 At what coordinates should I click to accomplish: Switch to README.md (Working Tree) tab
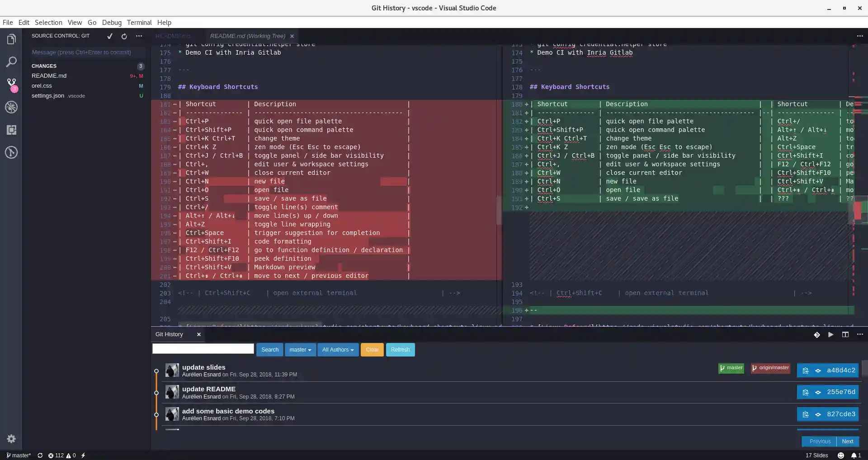(247, 36)
